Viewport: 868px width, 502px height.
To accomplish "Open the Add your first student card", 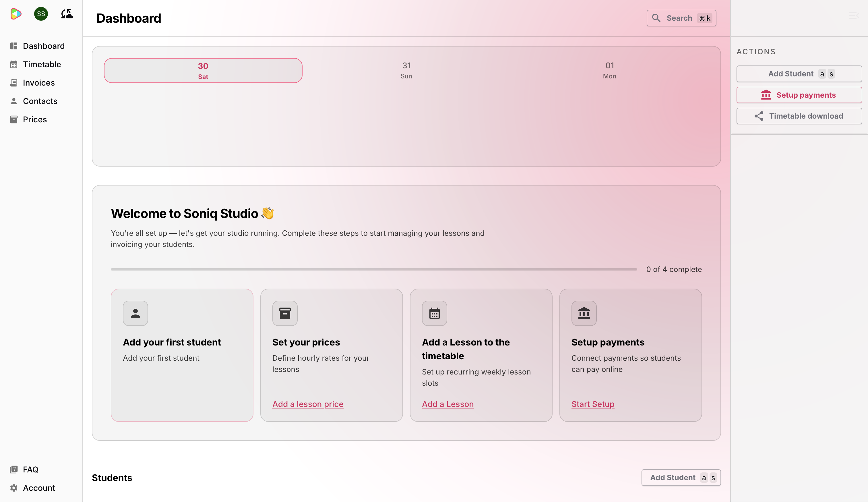I will pyautogui.click(x=182, y=355).
